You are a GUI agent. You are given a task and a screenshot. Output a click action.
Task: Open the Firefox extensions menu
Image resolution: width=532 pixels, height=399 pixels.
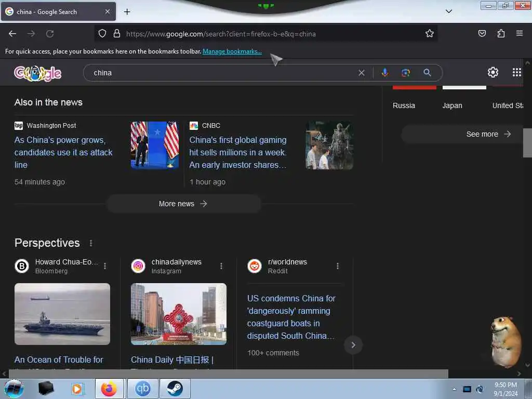(x=501, y=33)
